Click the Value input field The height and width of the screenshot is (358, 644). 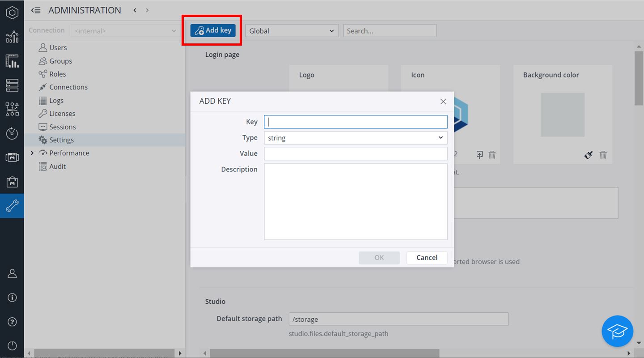356,153
